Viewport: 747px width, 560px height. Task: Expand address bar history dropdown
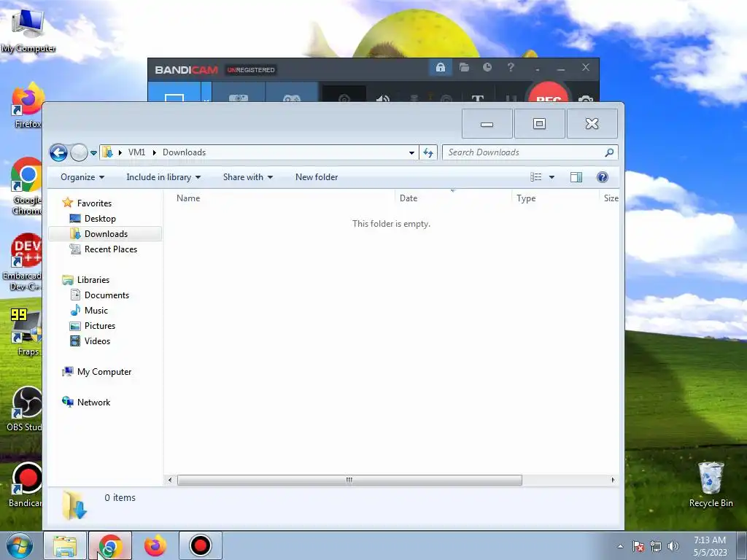tap(411, 153)
